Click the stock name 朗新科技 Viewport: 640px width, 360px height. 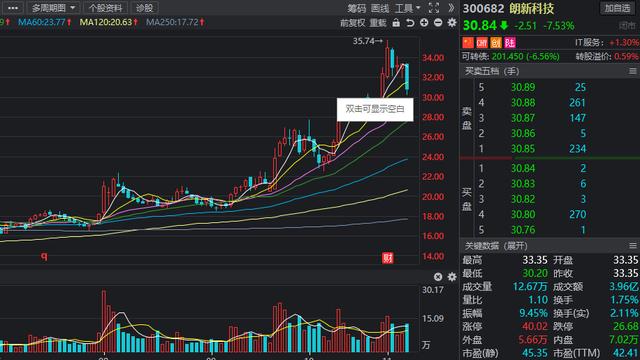[531, 9]
